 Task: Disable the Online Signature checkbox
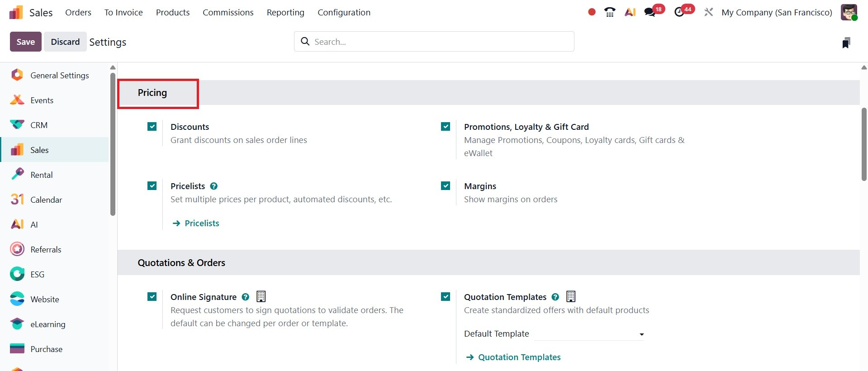pyautogui.click(x=152, y=297)
